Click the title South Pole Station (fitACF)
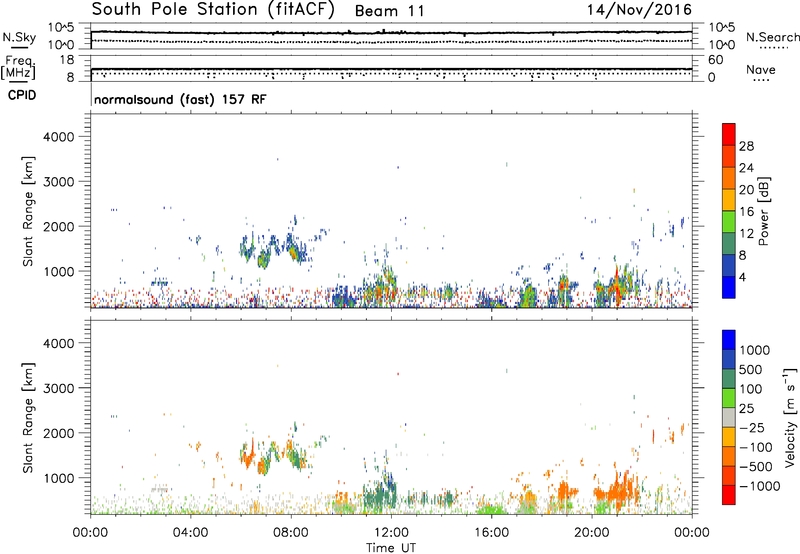Image resolution: width=800 pixels, height=554 pixels. tap(213, 10)
